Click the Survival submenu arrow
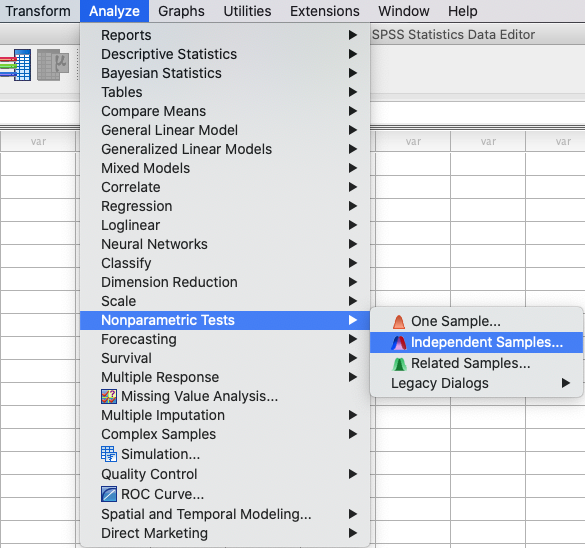The width and height of the screenshot is (585, 548). tap(353, 358)
